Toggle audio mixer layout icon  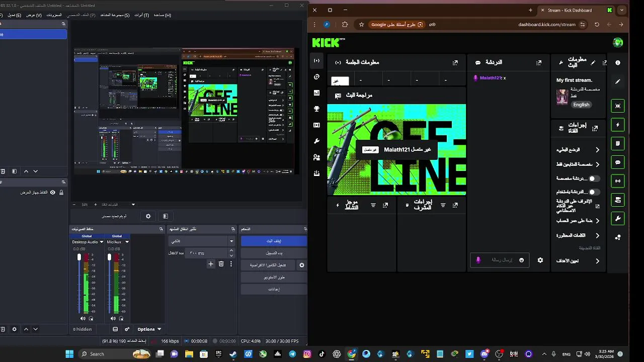(115, 329)
